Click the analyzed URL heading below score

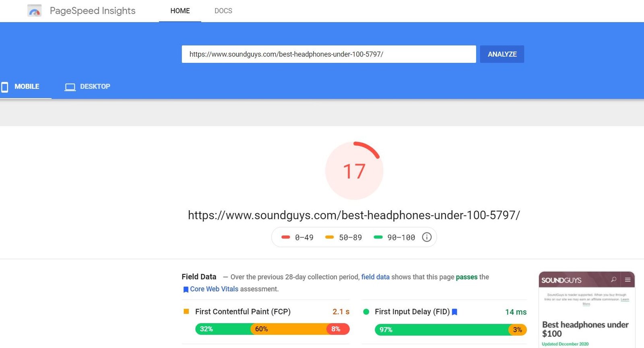pos(354,215)
